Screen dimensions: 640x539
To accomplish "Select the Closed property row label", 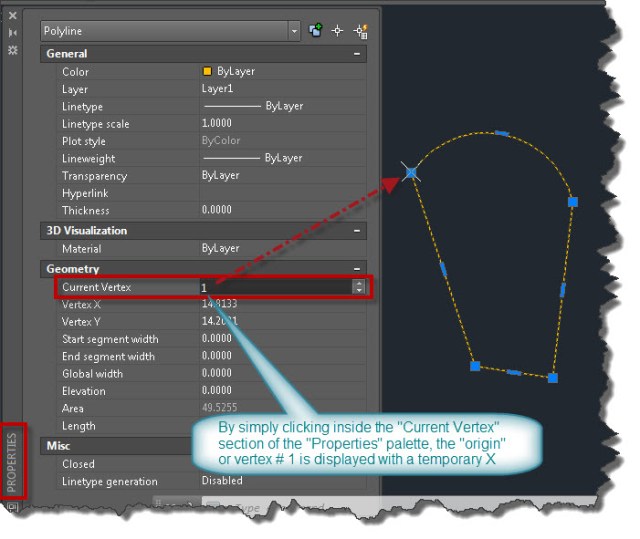I will (78, 464).
